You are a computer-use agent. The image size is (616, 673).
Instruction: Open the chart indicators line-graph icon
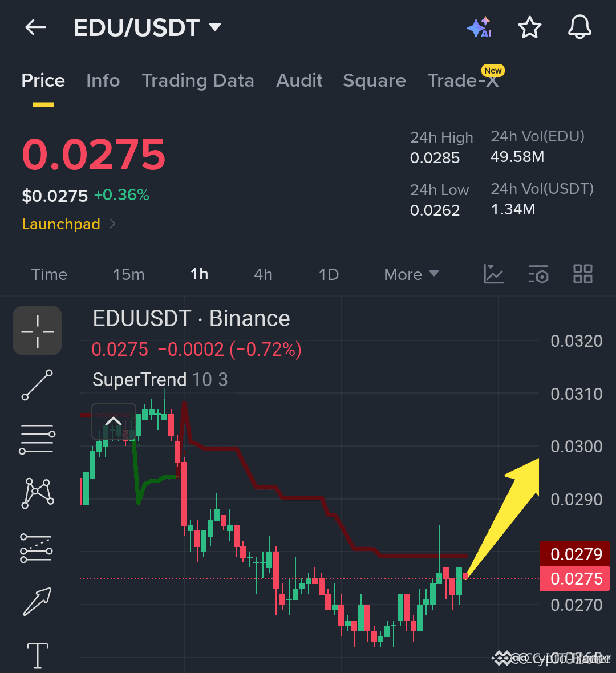494,274
